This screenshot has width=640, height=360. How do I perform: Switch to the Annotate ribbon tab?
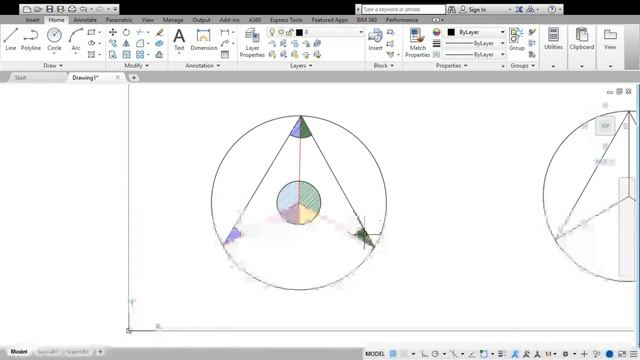point(85,20)
